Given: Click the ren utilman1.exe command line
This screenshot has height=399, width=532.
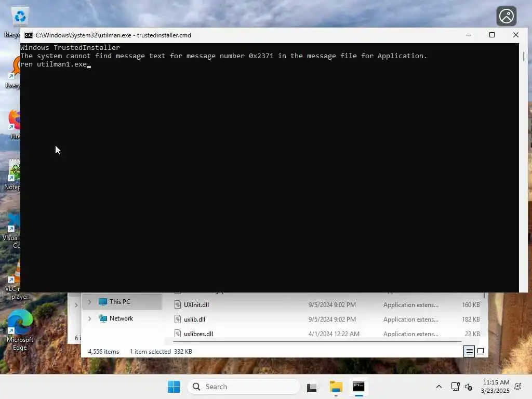Looking at the screenshot, I should 54,64.
